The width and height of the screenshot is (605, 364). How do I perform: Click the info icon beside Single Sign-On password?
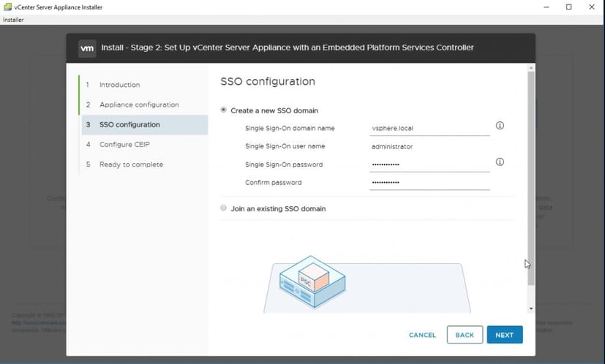click(500, 162)
